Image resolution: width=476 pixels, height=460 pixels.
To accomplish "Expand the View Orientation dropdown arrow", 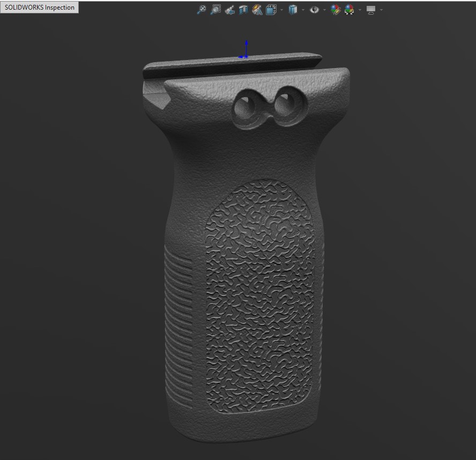I will coord(281,10).
